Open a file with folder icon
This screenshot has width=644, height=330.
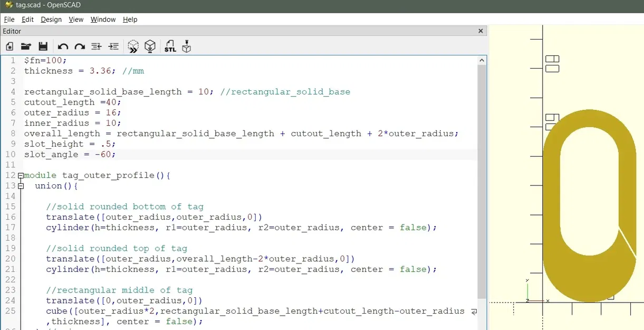click(26, 46)
